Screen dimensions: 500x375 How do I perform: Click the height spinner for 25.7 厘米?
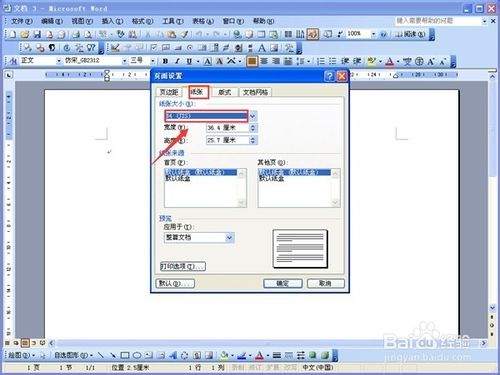(x=253, y=140)
